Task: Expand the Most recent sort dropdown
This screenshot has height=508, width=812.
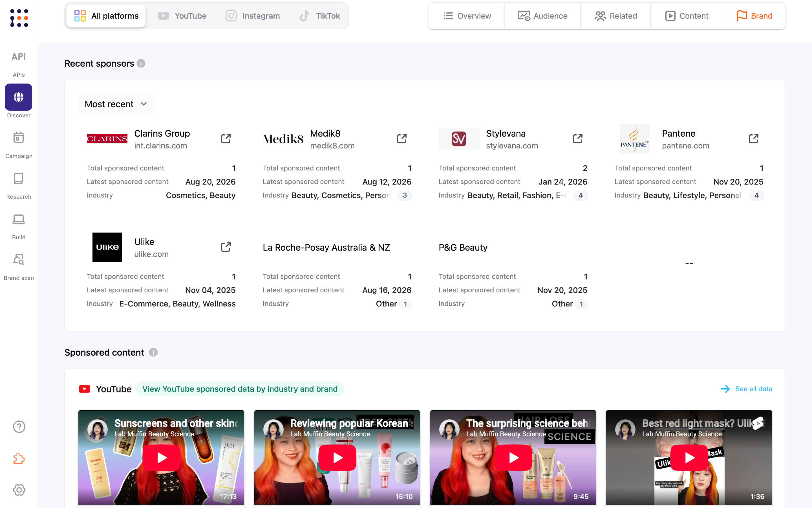Action: 116,104
